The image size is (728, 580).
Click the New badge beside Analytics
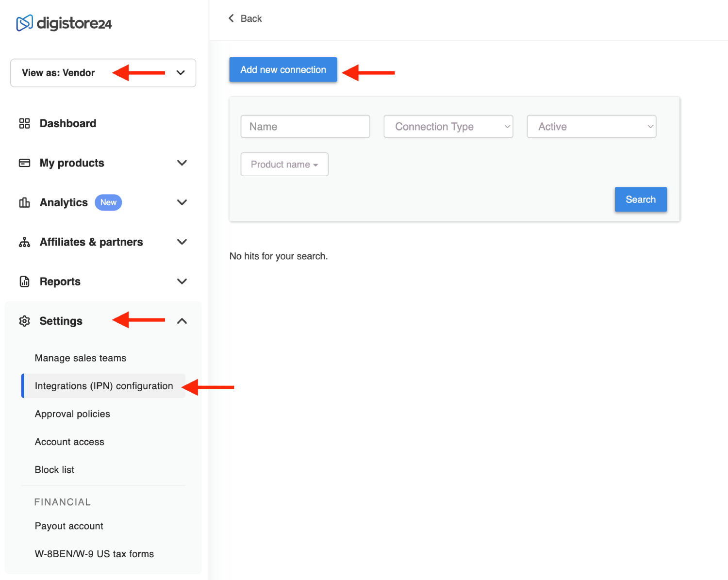(x=108, y=202)
